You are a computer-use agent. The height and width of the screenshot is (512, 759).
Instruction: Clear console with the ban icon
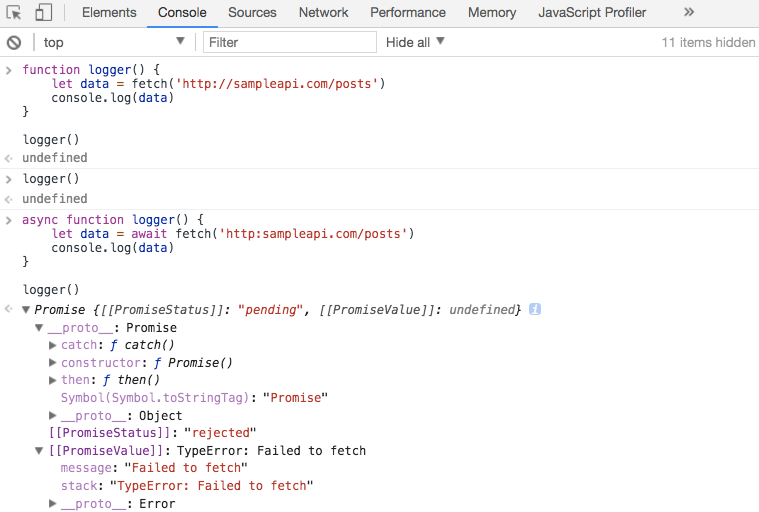tap(14, 43)
